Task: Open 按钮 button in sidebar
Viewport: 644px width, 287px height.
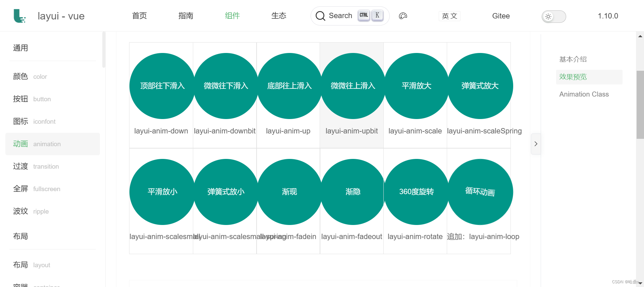Action: click(x=53, y=99)
